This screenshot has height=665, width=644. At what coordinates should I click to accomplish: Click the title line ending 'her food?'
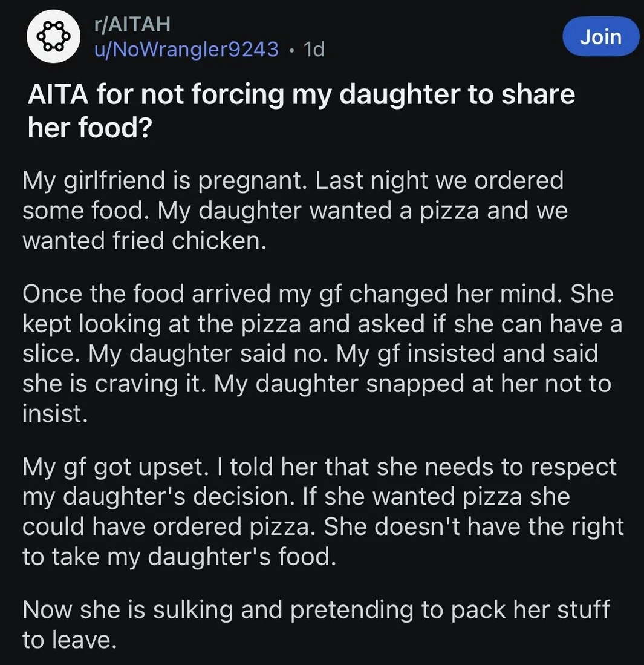pos(89,127)
